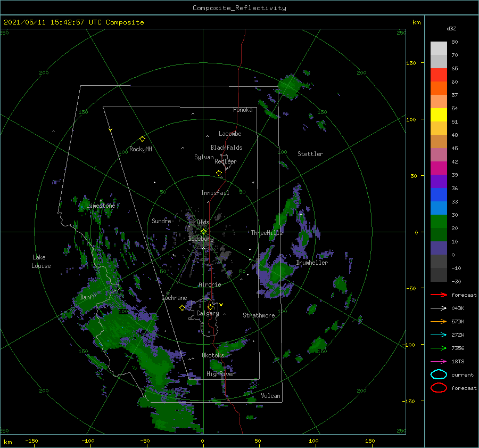
Task: Click the Sundre town label
Action: [161, 221]
